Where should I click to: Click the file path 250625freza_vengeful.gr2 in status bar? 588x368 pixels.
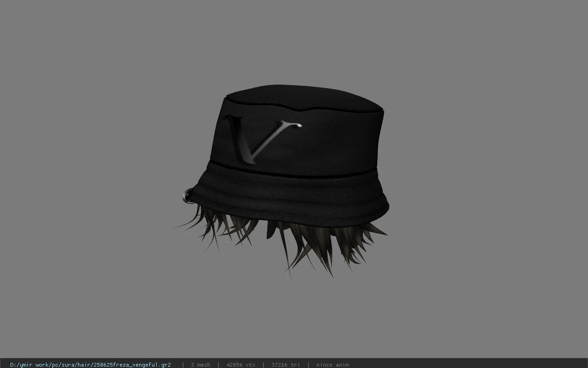point(90,365)
